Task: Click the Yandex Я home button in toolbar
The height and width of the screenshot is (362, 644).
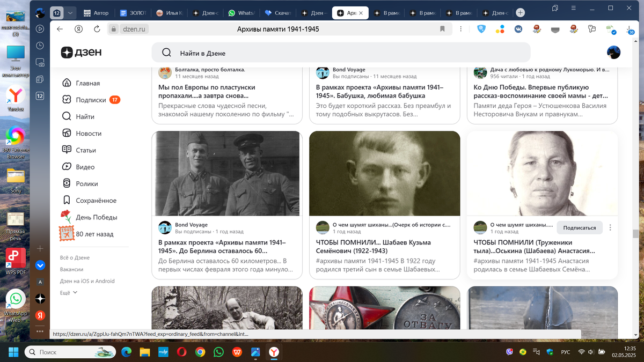Action: pos(78,29)
